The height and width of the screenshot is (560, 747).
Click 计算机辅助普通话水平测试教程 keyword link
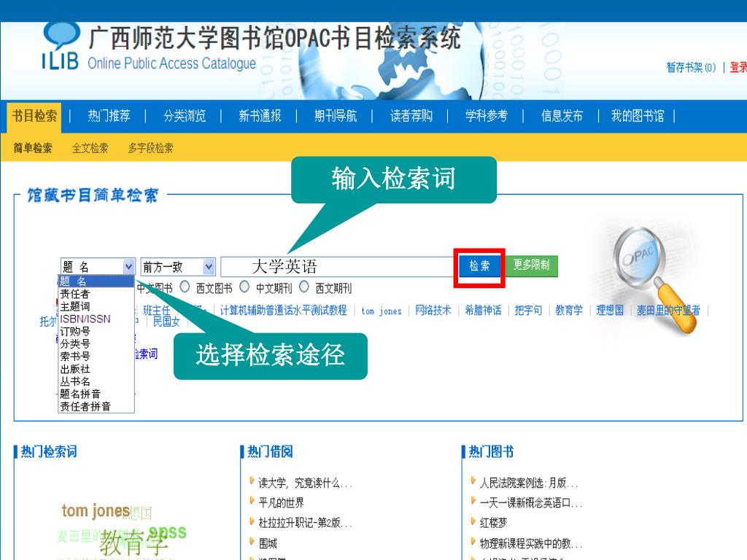[x=284, y=311]
